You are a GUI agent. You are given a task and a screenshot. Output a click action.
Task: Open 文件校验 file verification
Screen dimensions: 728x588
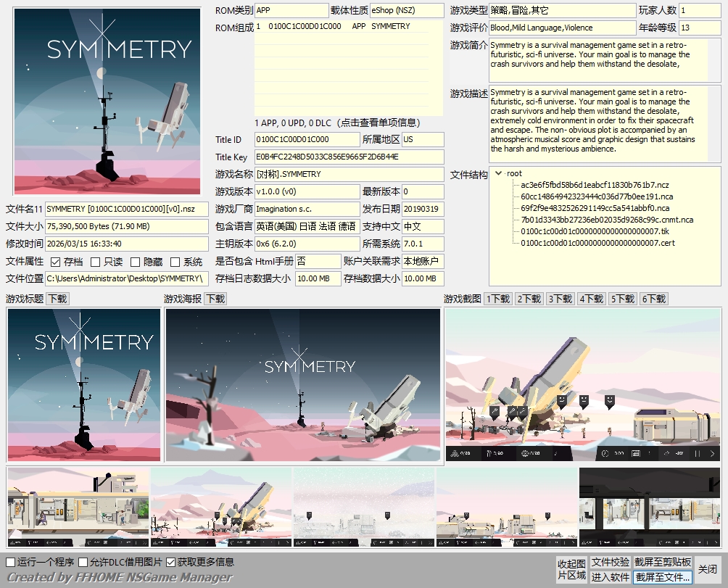point(610,563)
